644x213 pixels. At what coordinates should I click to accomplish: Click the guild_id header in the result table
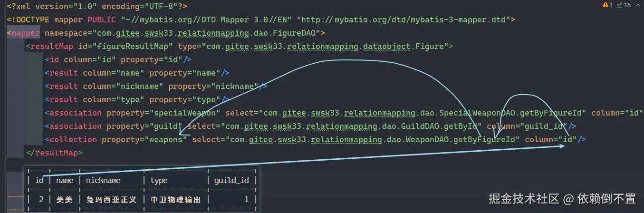click(231, 180)
